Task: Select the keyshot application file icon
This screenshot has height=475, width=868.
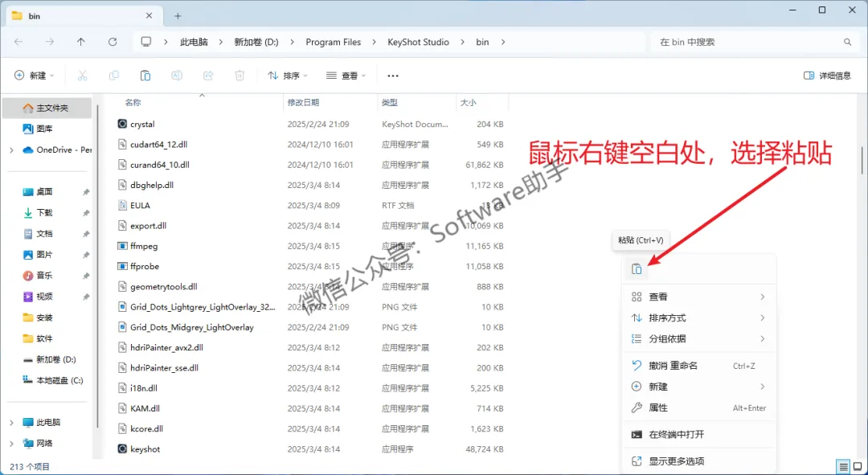Action: tap(122, 448)
